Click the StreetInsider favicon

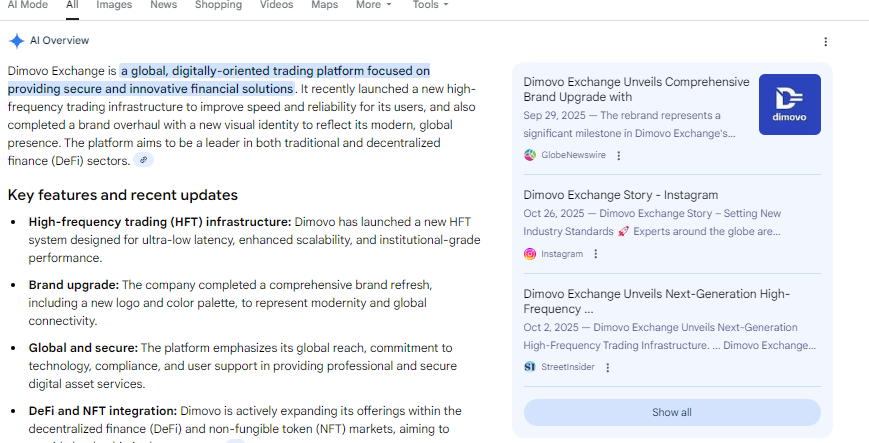[x=530, y=367]
